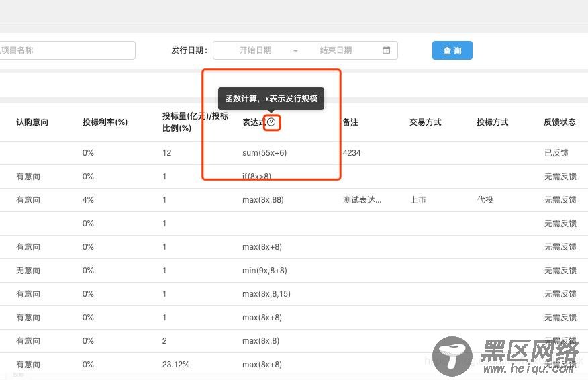Click the 交易方式 column header
The image size is (588, 380).
tap(426, 122)
